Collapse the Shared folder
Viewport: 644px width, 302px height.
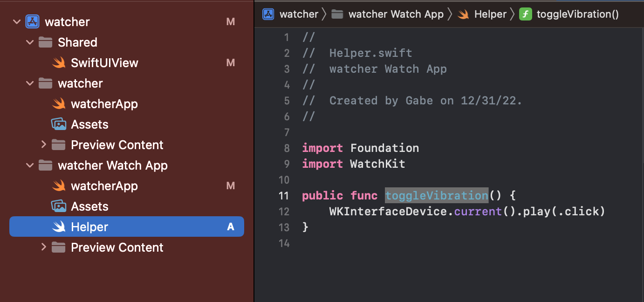(x=30, y=42)
